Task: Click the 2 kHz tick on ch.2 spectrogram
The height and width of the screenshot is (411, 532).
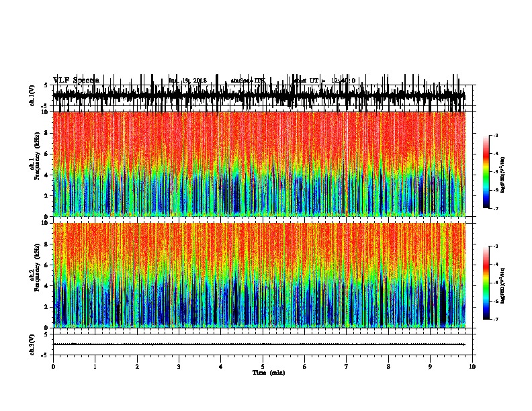Action: [46, 307]
